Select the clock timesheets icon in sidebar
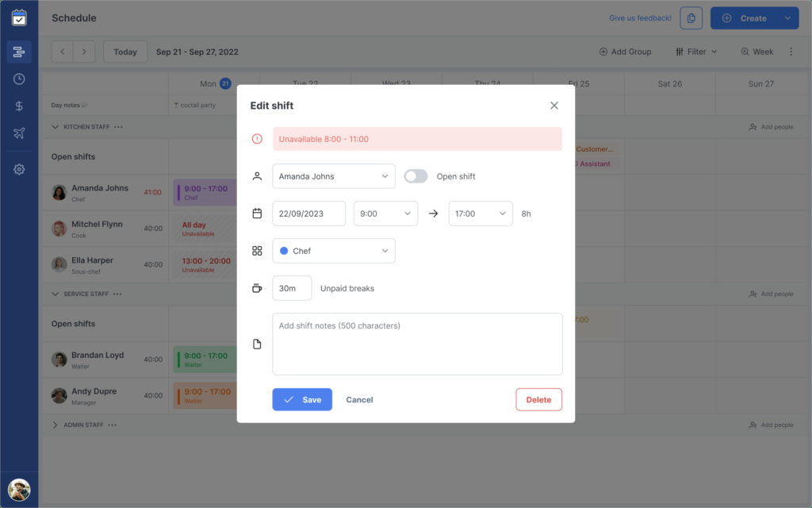The image size is (812, 508). pos(19,79)
